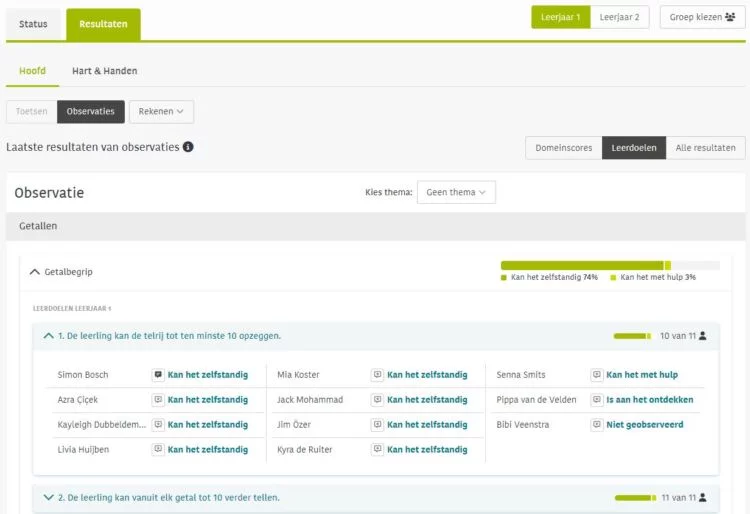Open Simon Bosch's observation comment icon
The height and width of the screenshot is (514, 750).
[x=158, y=375]
